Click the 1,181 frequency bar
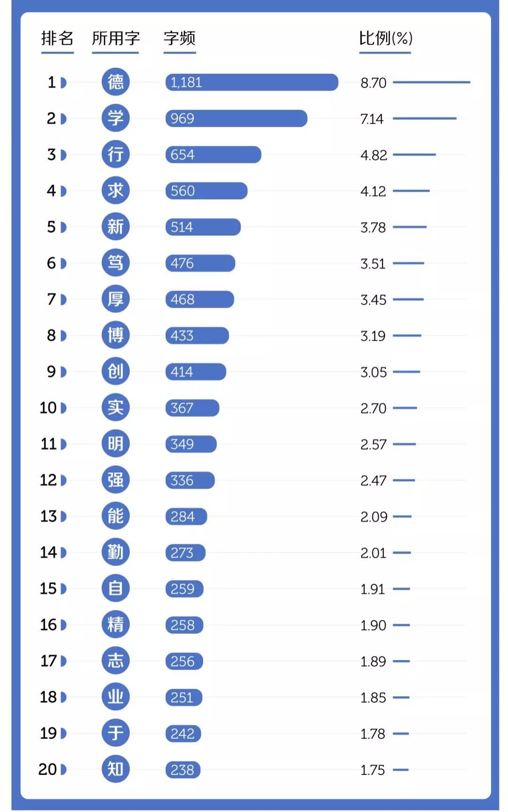This screenshot has height=812, width=508. click(252, 82)
